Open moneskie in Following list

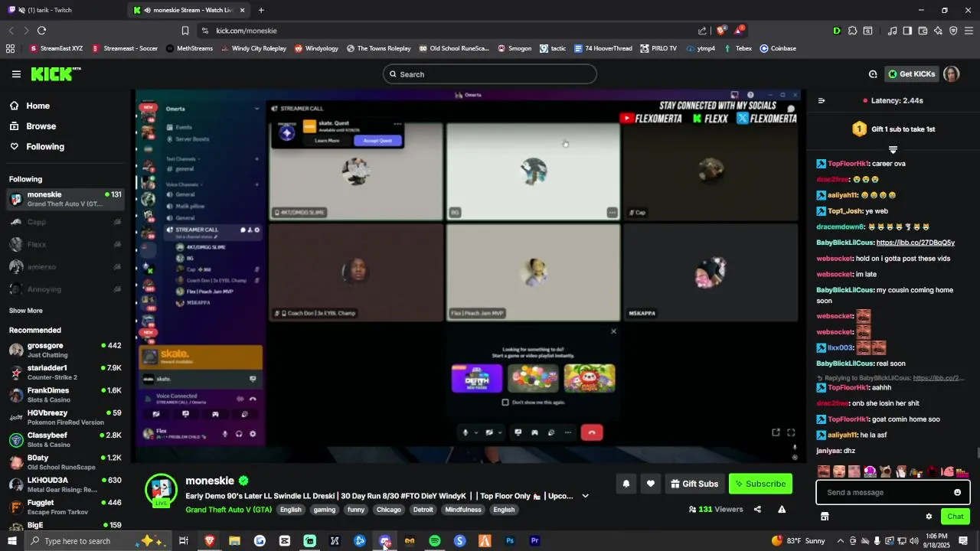tap(65, 199)
